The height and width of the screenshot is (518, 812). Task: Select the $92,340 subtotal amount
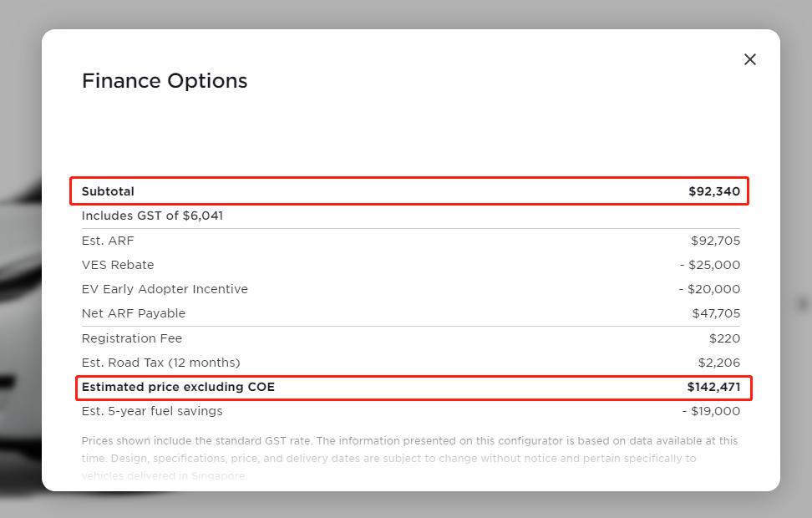[x=714, y=191]
